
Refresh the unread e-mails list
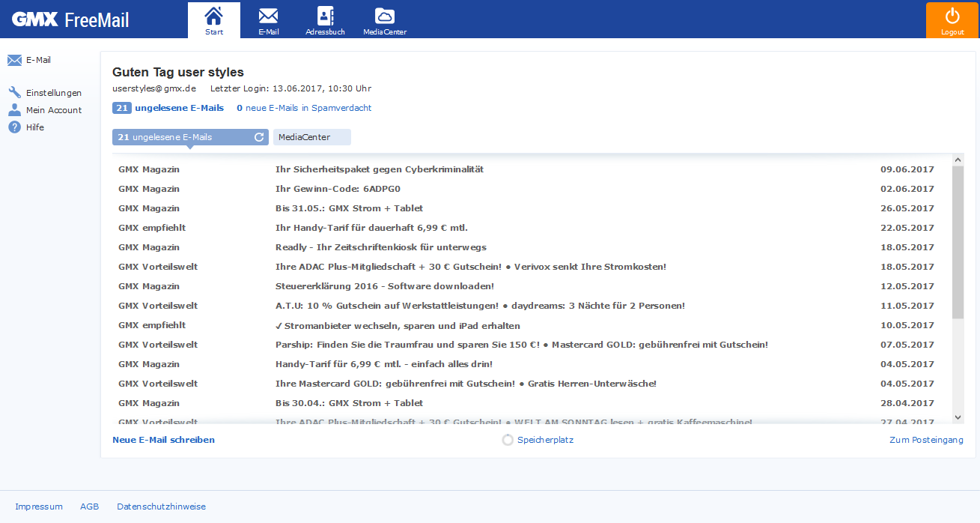point(259,137)
